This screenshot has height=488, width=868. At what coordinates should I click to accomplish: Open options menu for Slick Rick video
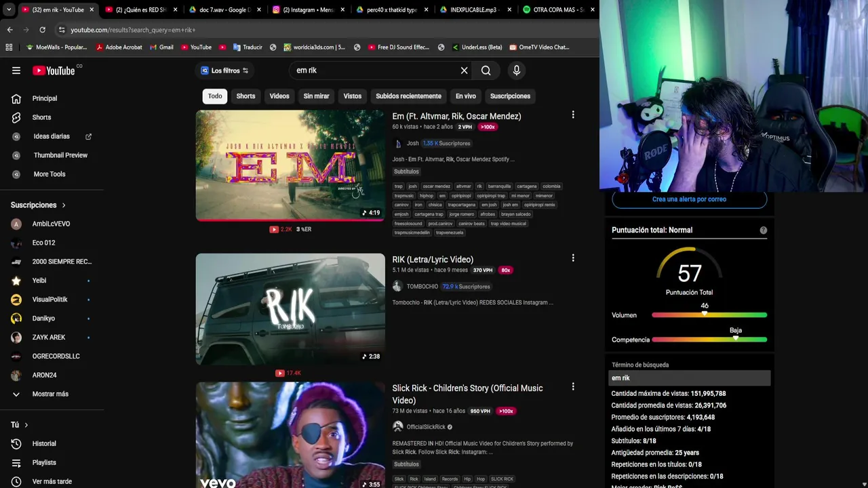pos(573,387)
